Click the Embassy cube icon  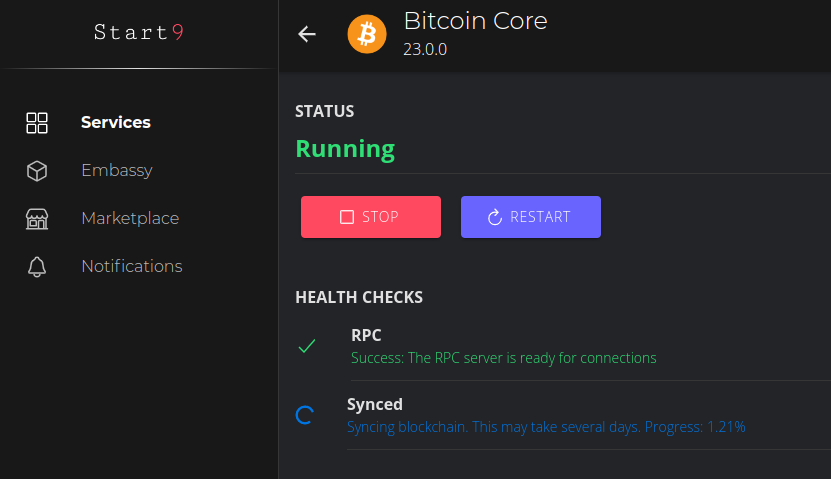click(x=37, y=171)
